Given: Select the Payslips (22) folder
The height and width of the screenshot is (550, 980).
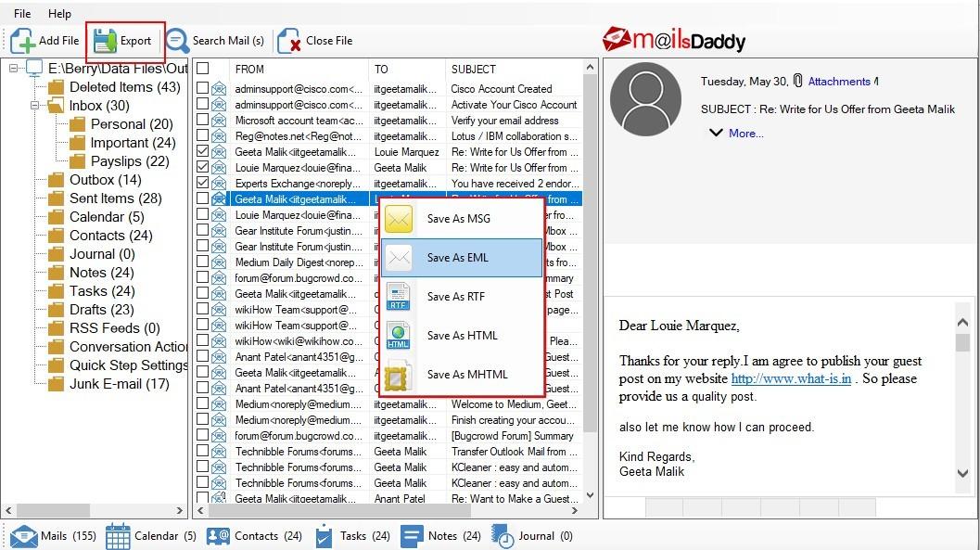Looking at the screenshot, I should click(x=130, y=161).
